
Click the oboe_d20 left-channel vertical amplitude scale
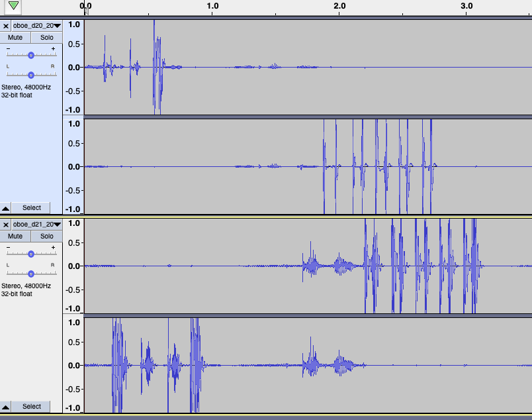coord(73,67)
